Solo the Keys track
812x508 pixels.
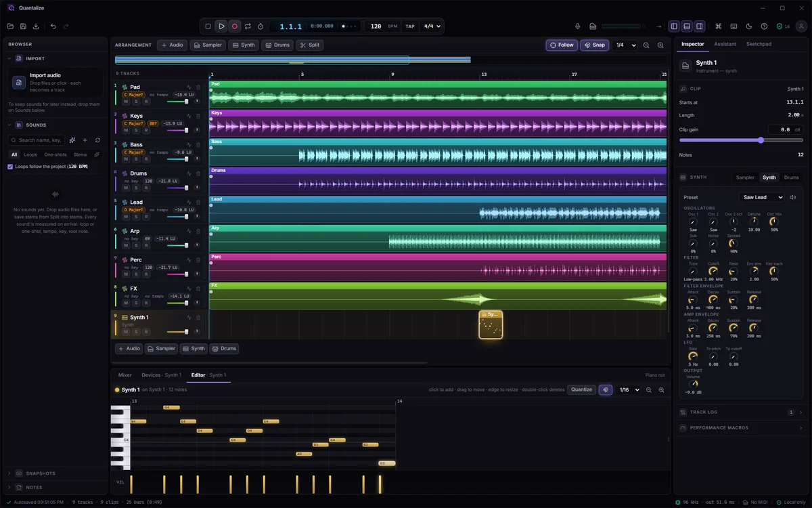136,130
